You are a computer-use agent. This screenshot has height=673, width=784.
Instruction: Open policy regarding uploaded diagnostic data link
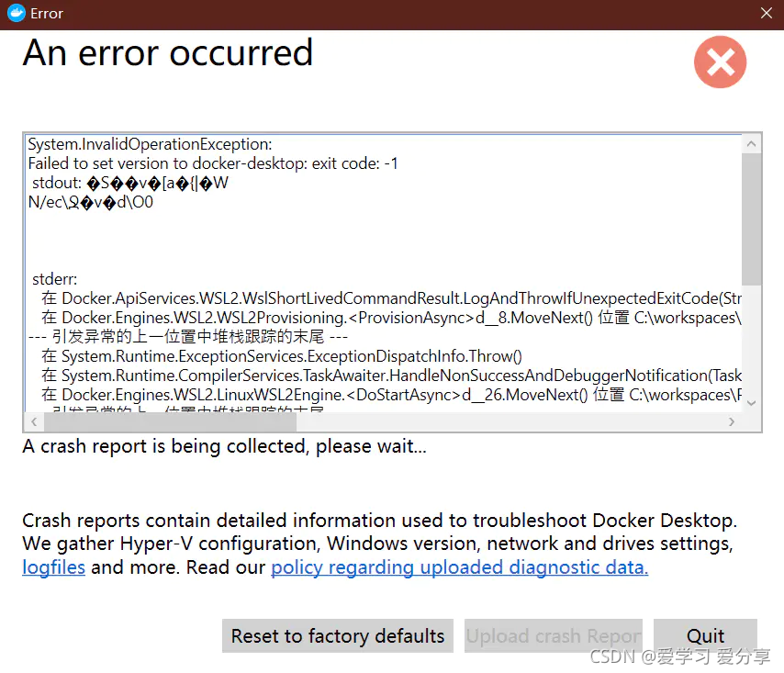pos(460,567)
